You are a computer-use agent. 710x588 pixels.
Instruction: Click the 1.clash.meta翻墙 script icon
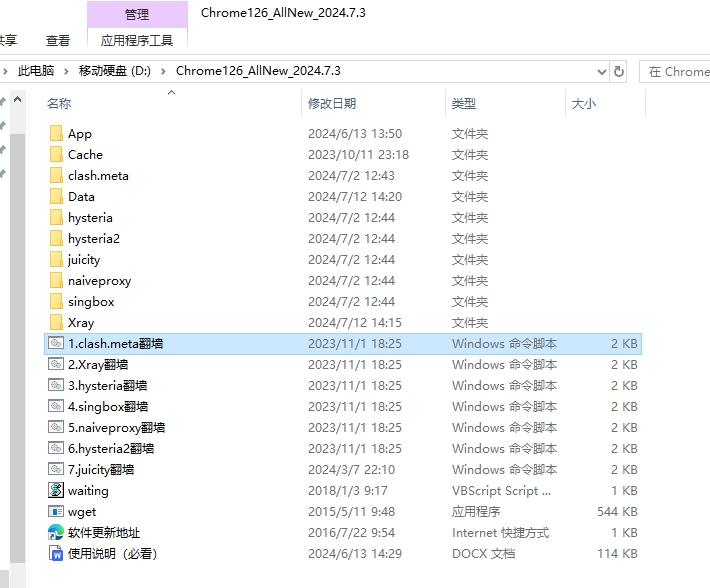coord(56,343)
